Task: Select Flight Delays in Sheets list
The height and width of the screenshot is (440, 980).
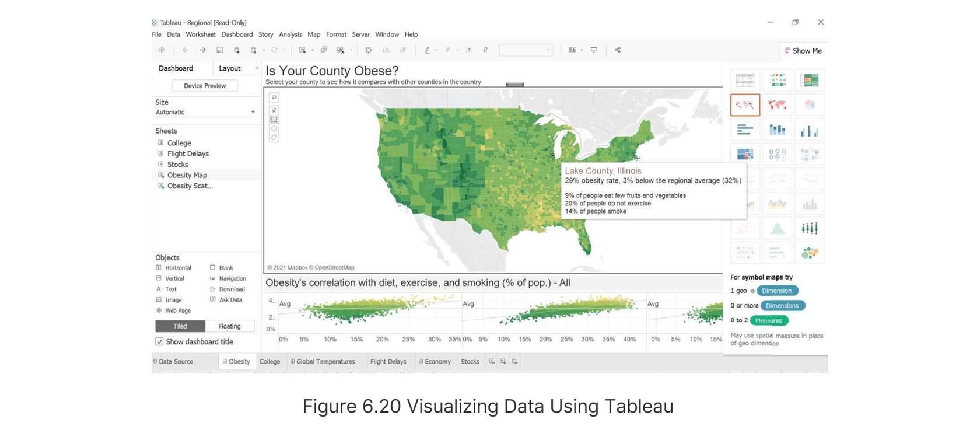Action: (x=188, y=154)
